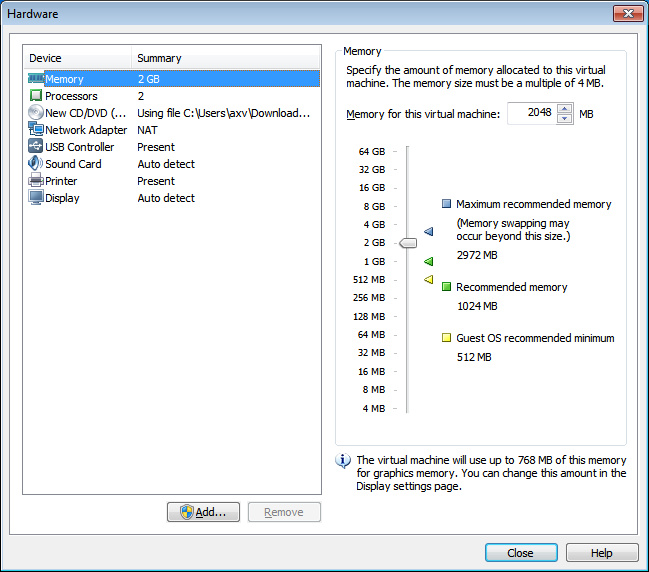
Task: Click the Summary column header
Action: 226,58
